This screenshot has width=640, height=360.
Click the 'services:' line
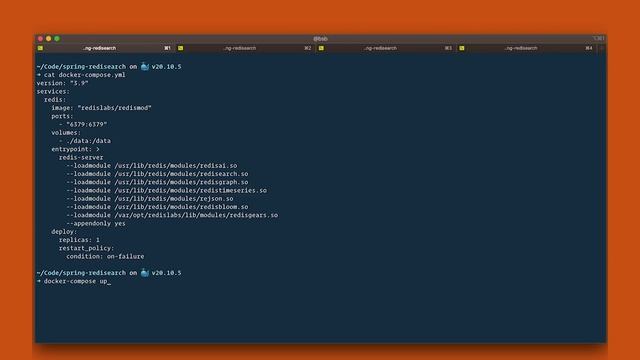coord(53,91)
